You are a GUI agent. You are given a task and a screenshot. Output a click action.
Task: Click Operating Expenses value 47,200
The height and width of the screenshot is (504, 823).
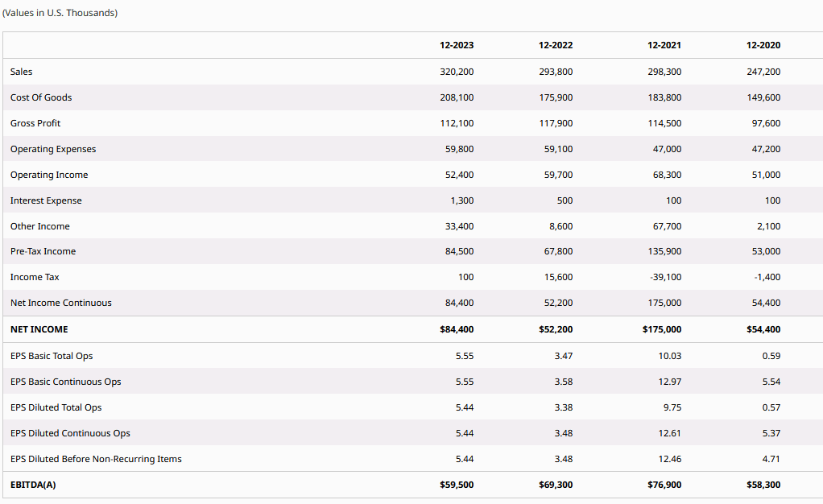[x=767, y=149]
